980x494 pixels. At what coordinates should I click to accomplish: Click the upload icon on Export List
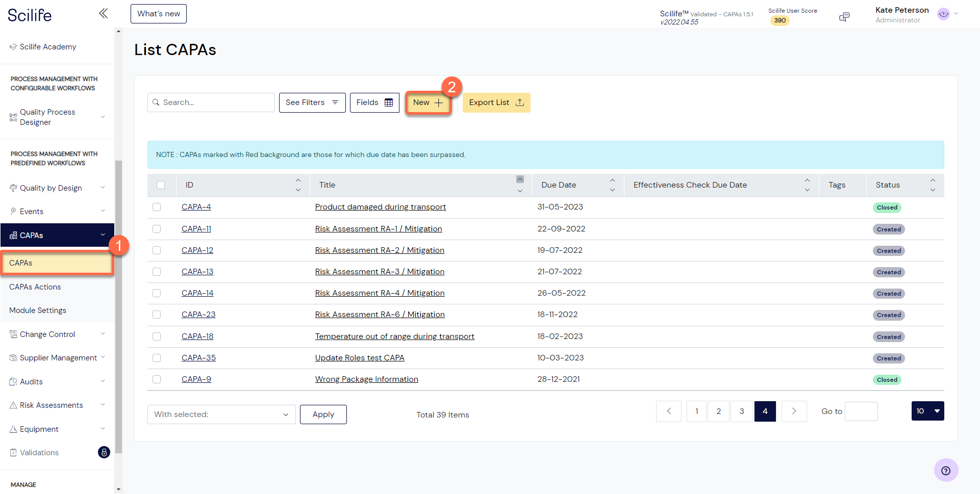coord(520,102)
